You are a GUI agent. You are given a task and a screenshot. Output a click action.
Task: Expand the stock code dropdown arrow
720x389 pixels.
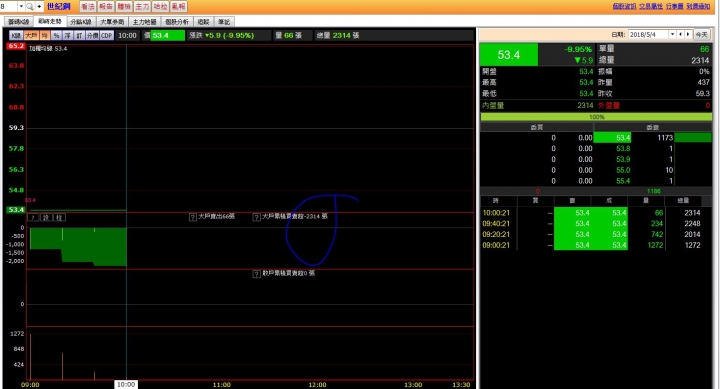coord(21,6)
